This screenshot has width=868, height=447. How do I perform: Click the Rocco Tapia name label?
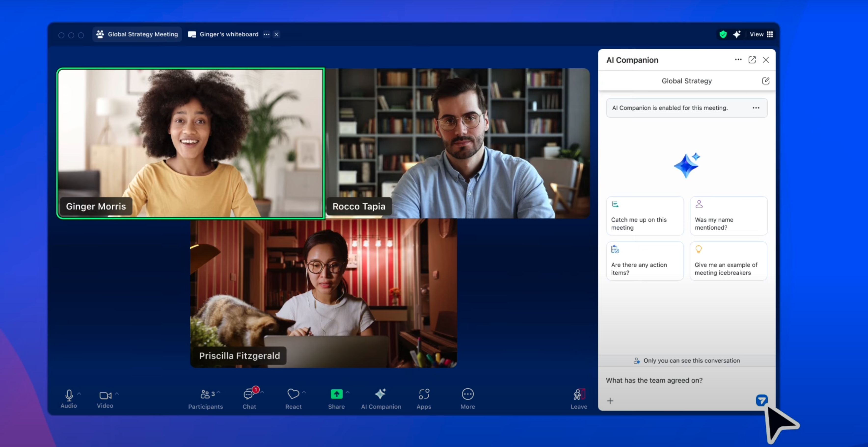coord(359,207)
